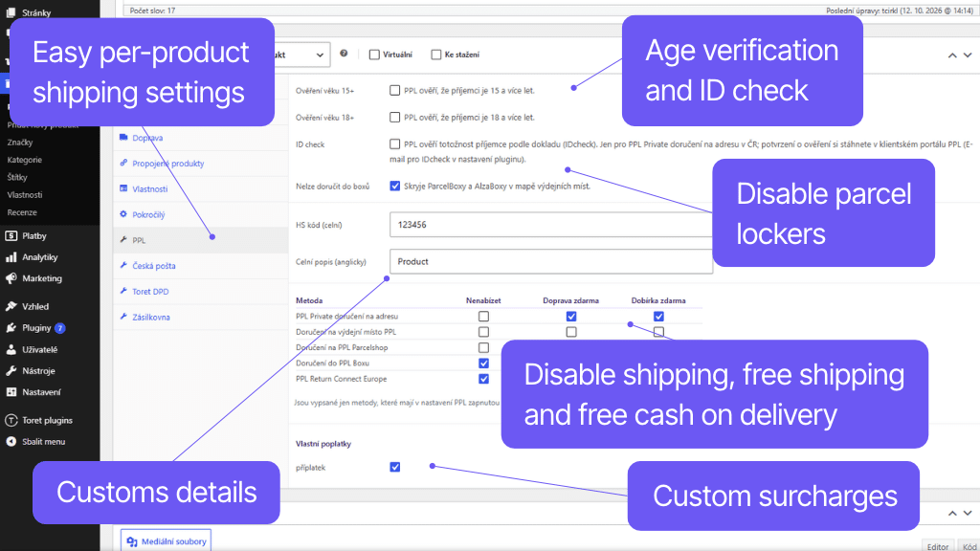Image resolution: width=980 pixels, height=551 pixels.
Task: Uncheck Nenabízet for PPL Return Connect Europe
Action: [x=483, y=379]
